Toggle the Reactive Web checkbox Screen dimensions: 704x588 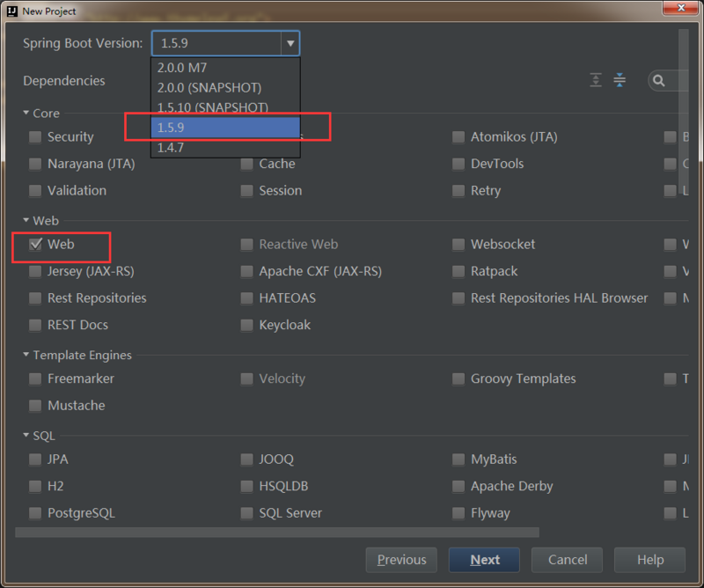pyautogui.click(x=246, y=245)
